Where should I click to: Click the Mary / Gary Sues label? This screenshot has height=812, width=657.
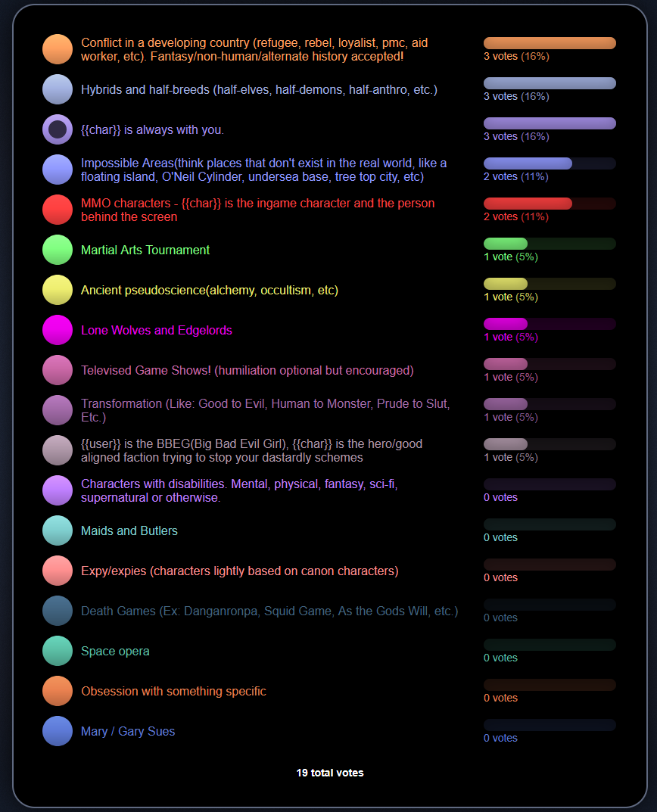pyautogui.click(x=128, y=731)
